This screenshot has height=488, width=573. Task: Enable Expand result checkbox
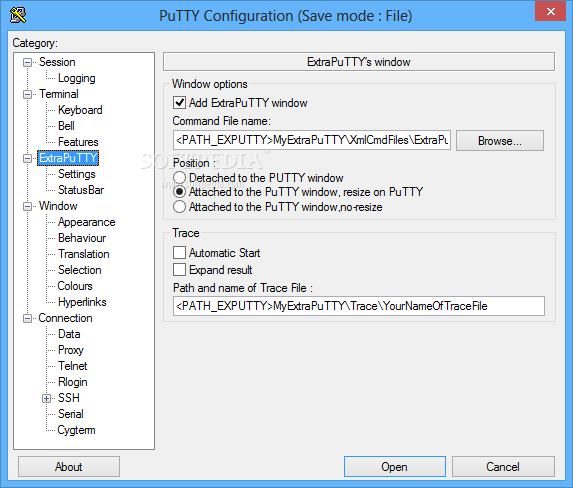click(179, 270)
